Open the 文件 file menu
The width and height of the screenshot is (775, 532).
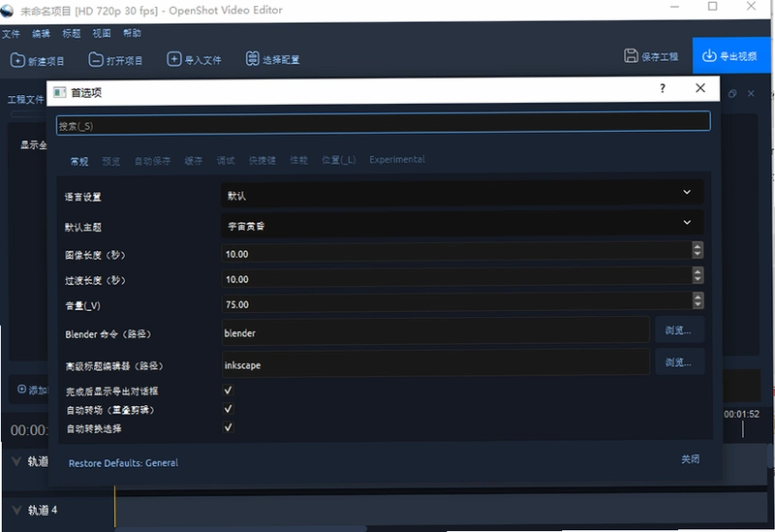tap(11, 34)
